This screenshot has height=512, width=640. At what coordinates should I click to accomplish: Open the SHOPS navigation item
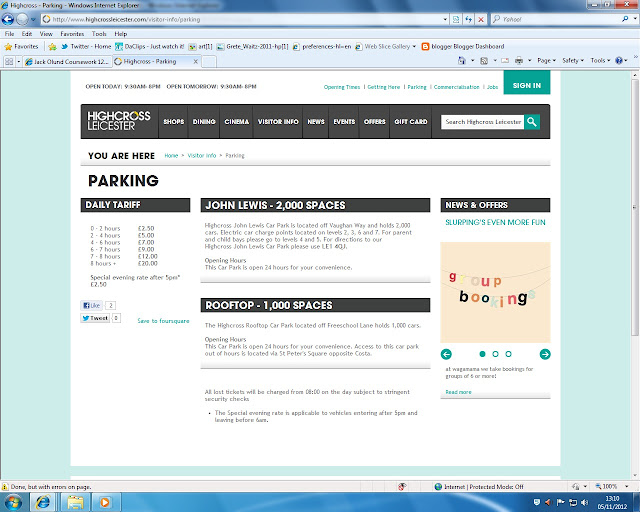[173, 122]
